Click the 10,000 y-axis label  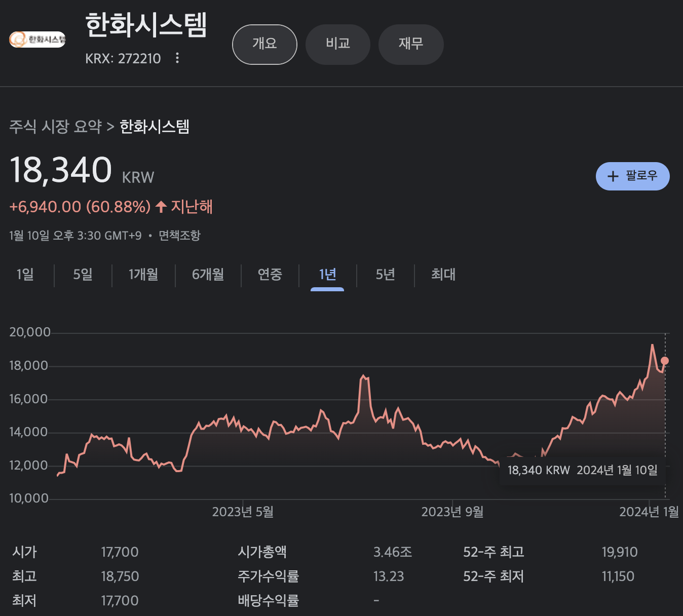click(x=29, y=498)
